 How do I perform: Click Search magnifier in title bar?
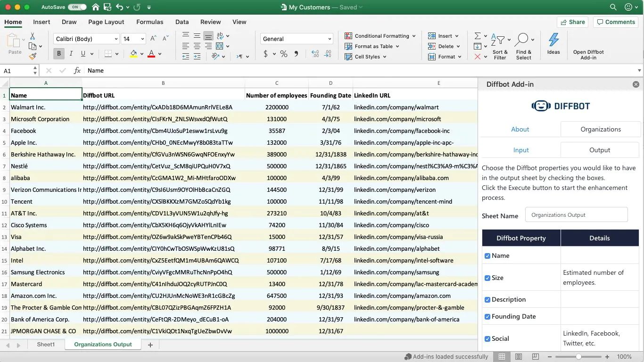click(x=613, y=7)
